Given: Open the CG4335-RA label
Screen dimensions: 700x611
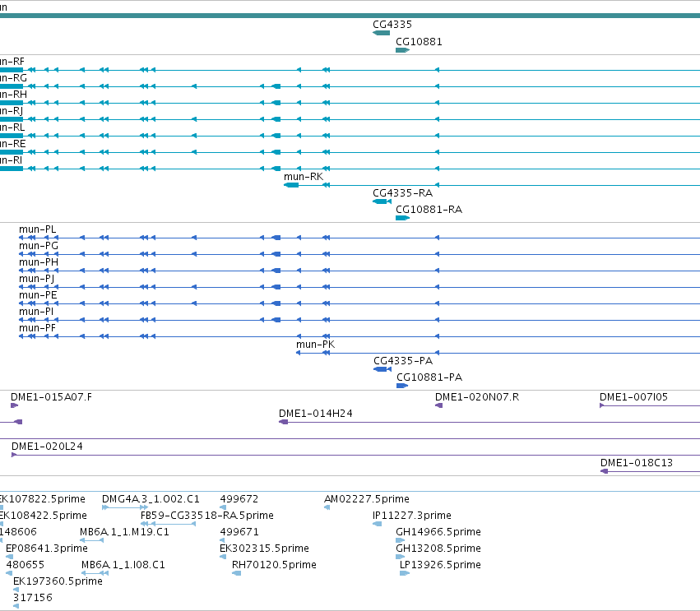Looking at the screenshot, I should [x=403, y=193].
